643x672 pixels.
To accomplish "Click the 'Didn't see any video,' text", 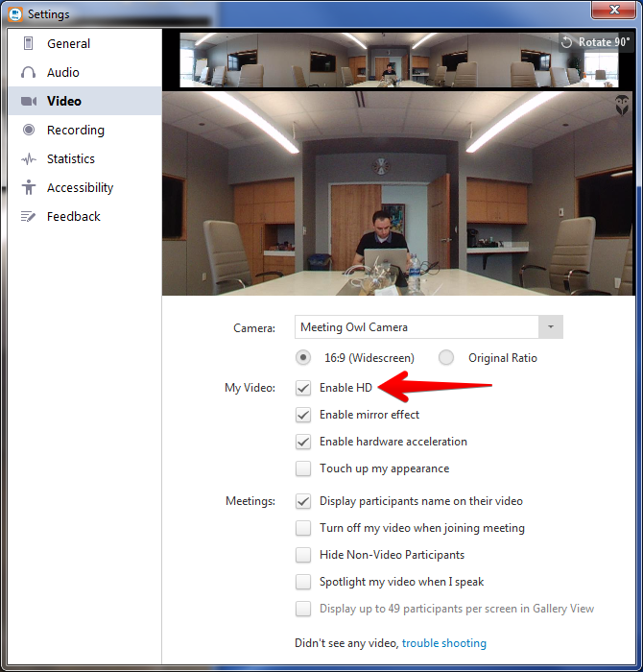I will click(x=346, y=643).
